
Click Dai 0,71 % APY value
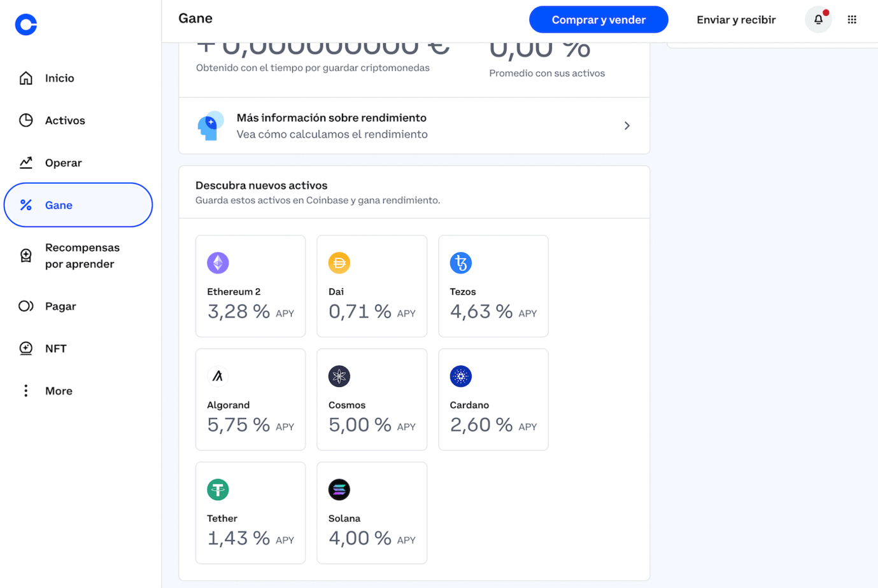click(x=372, y=311)
